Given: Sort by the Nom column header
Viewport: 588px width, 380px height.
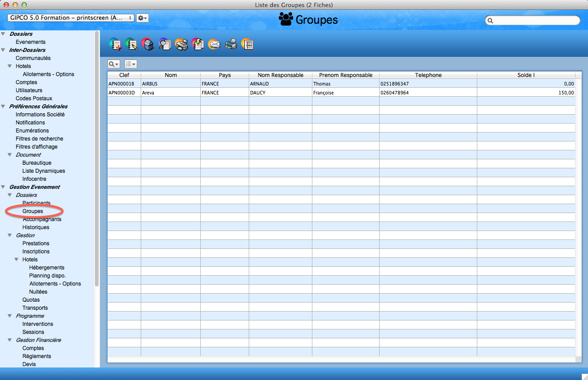Looking at the screenshot, I should 171,75.
